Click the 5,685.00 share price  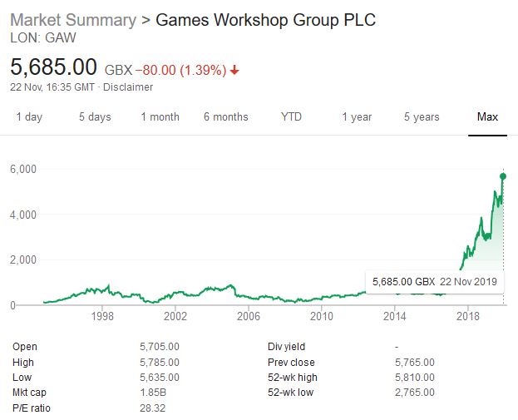tap(54, 67)
